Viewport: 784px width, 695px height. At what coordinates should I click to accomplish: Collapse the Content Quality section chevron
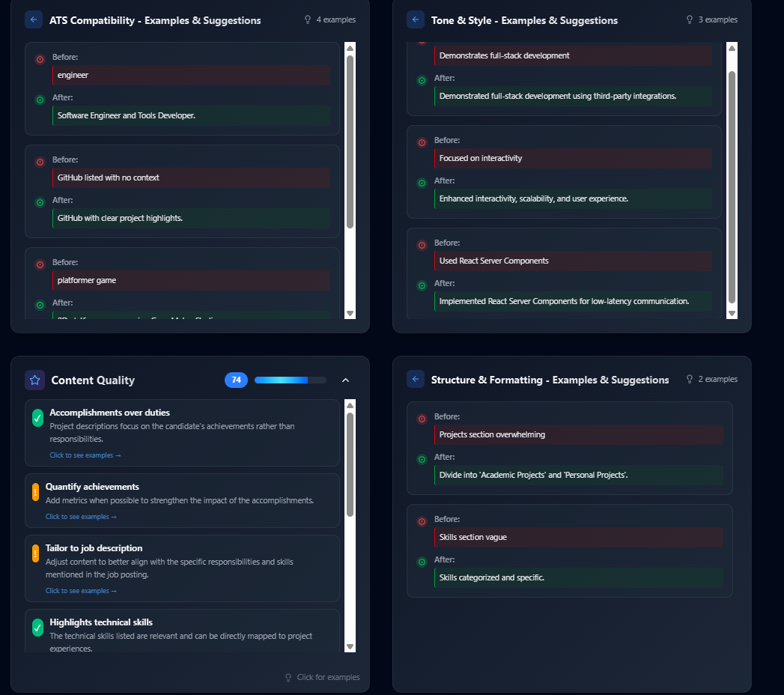pyautogui.click(x=345, y=380)
